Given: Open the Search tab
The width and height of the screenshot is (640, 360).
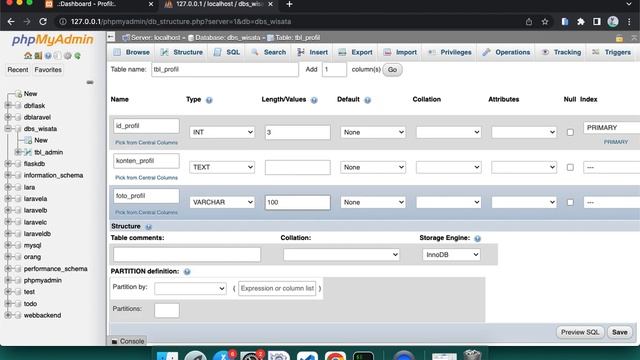Looking at the screenshot, I should (x=269, y=52).
